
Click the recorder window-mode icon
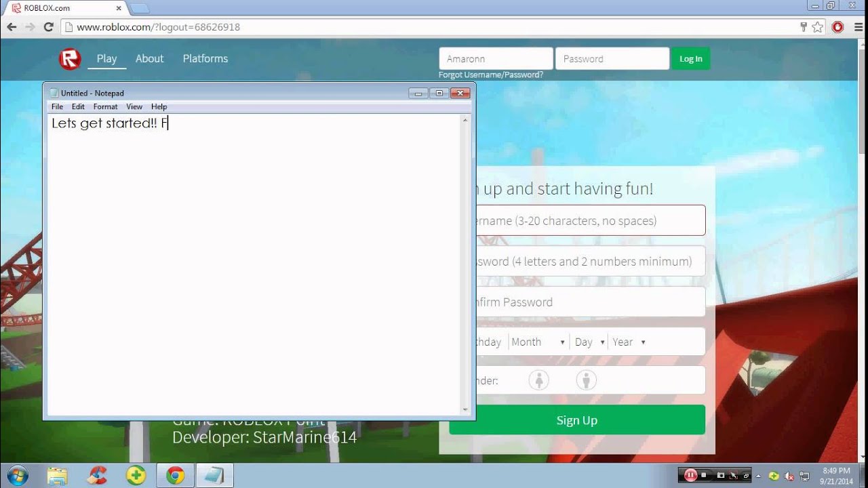point(746,476)
